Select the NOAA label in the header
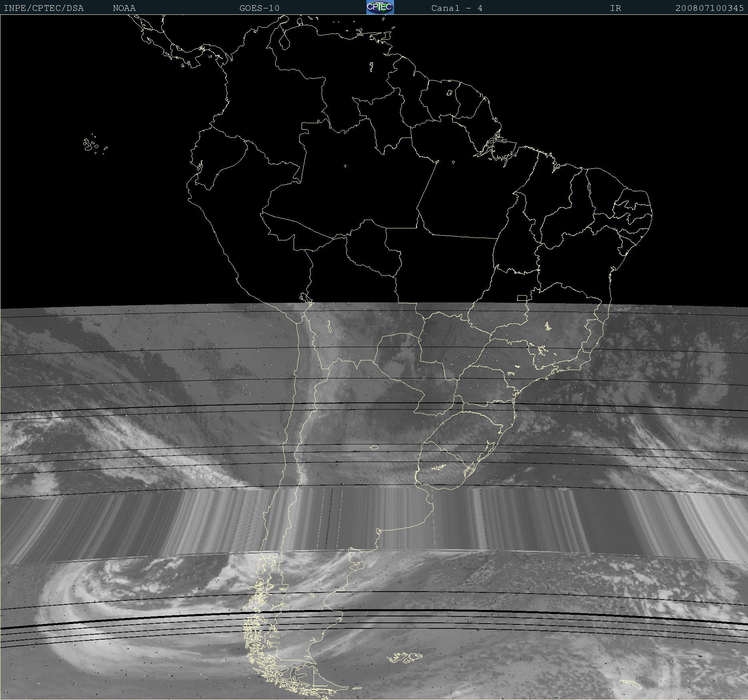The width and height of the screenshot is (748, 700). pos(124,8)
